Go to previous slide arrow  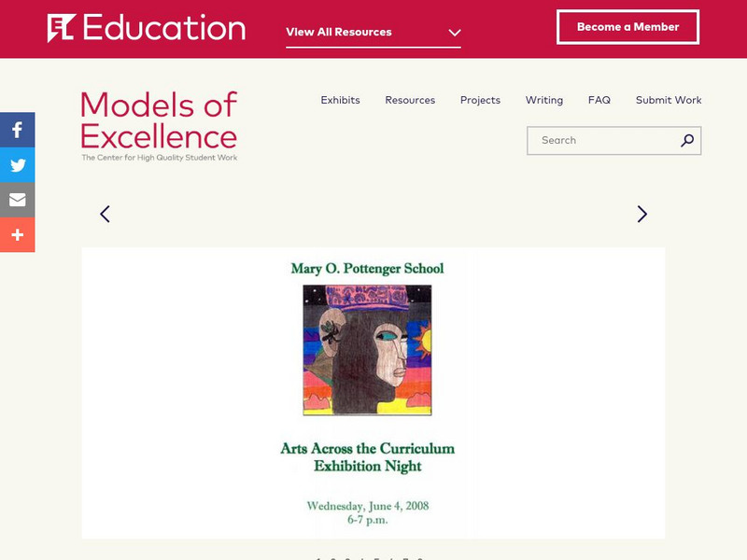[x=105, y=214]
